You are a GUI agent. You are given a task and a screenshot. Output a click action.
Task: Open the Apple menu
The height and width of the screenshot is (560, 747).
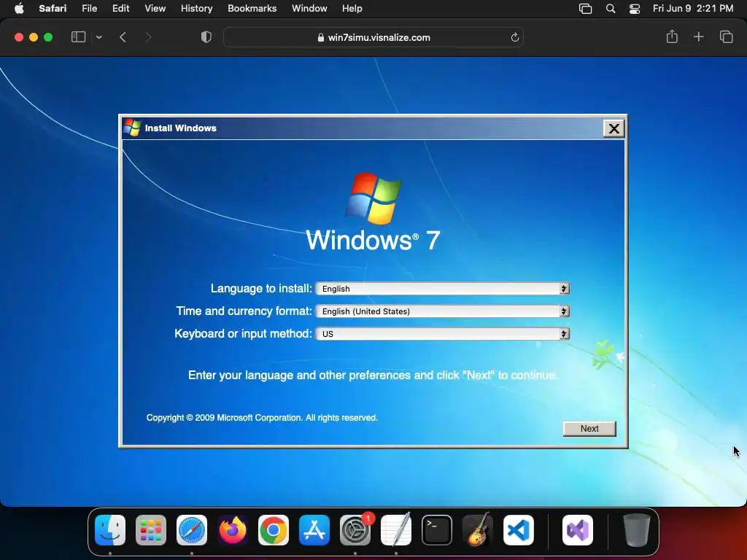click(19, 8)
